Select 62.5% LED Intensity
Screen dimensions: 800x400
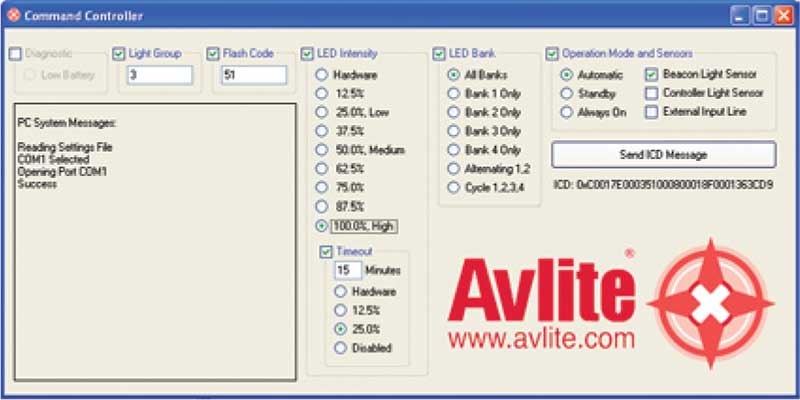[x=321, y=168]
